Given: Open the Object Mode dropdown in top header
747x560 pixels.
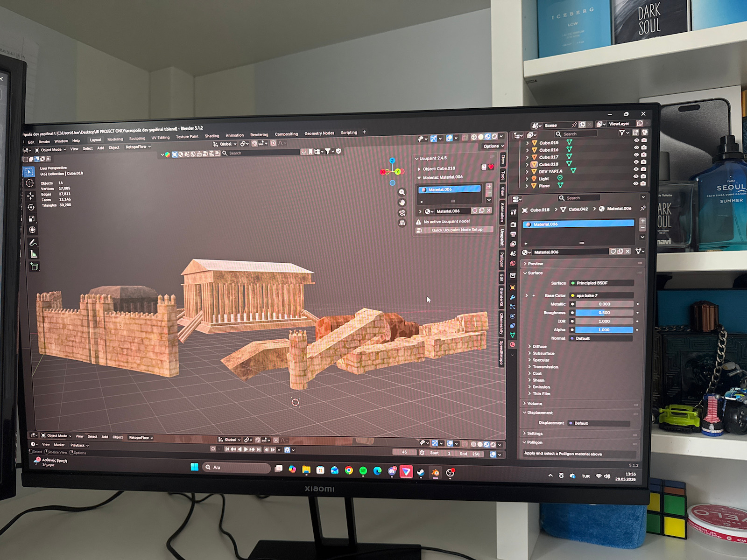Looking at the screenshot, I should pyautogui.click(x=50, y=150).
